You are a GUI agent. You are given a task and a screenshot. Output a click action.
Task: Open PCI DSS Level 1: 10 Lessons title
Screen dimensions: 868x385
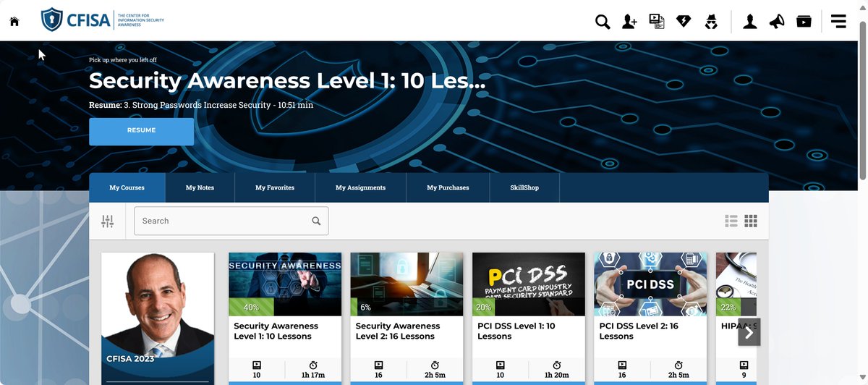(516, 331)
